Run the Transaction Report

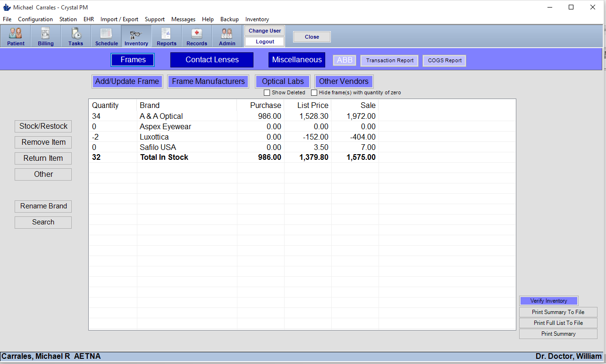tap(389, 60)
